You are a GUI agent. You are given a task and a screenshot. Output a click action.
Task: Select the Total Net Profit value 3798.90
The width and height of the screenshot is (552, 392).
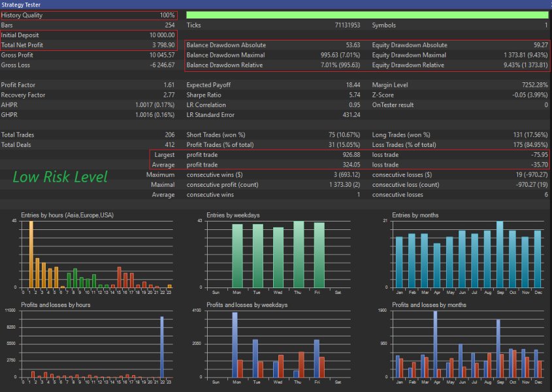(163, 45)
